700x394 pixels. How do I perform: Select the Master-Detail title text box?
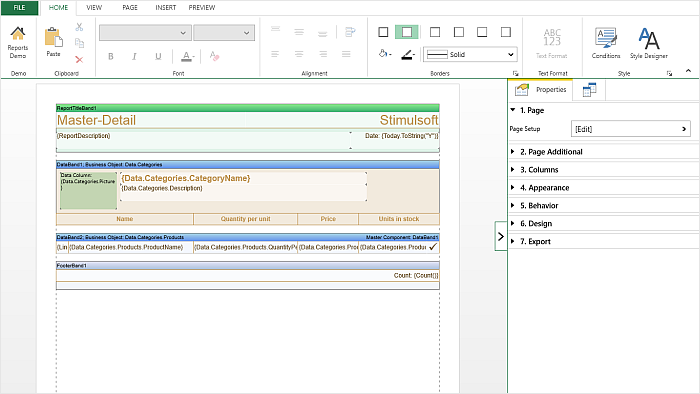150,120
